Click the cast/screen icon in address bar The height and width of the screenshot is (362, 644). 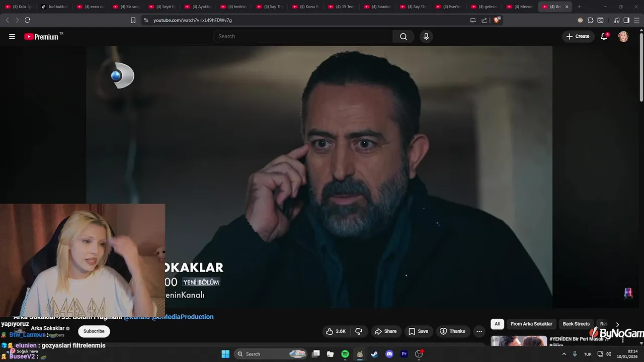click(473, 20)
